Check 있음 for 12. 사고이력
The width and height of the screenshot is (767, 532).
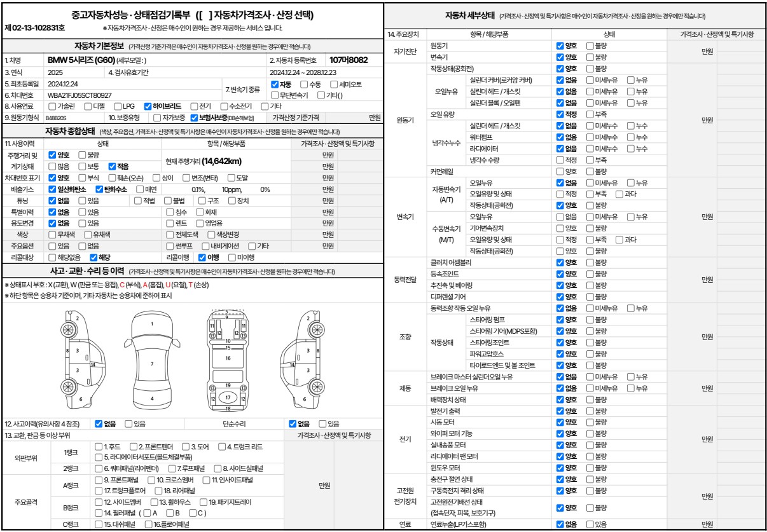[x=129, y=423]
